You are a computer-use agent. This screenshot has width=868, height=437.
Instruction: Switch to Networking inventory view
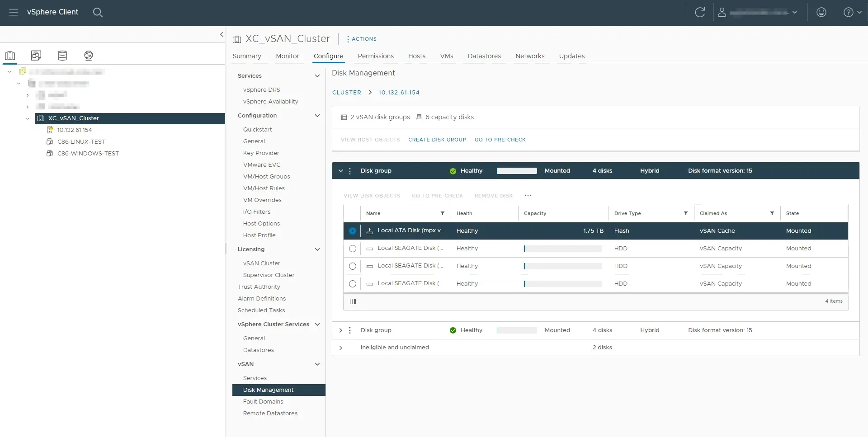click(x=89, y=56)
